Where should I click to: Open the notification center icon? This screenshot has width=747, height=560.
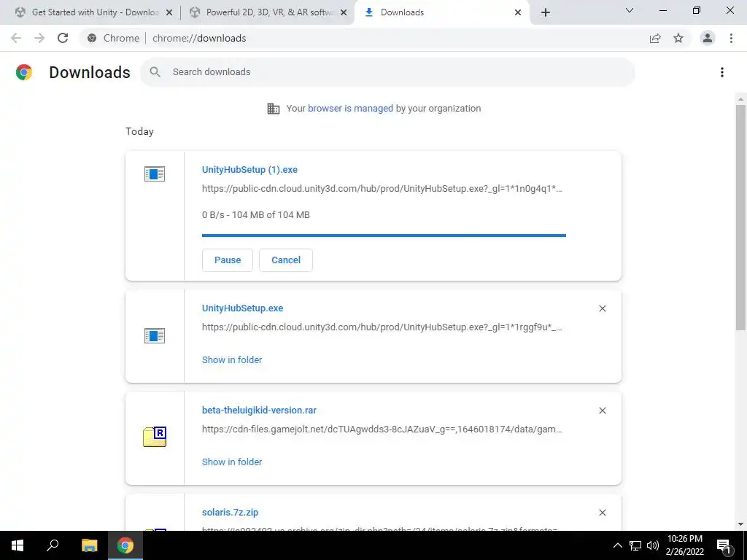[723, 545]
